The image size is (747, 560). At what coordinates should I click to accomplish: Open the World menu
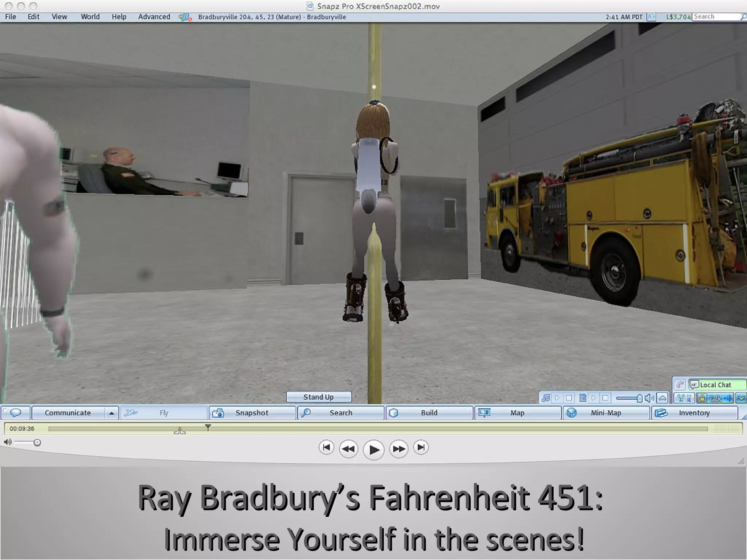(x=90, y=17)
